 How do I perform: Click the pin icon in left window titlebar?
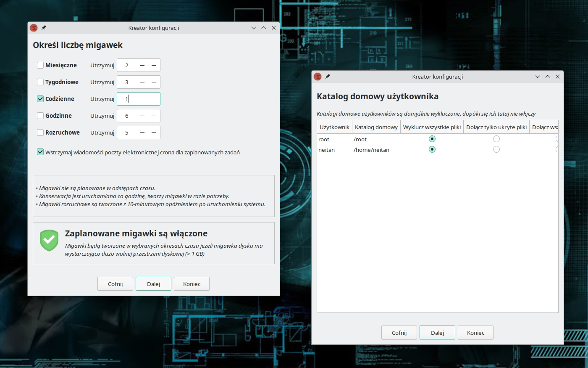tap(44, 28)
